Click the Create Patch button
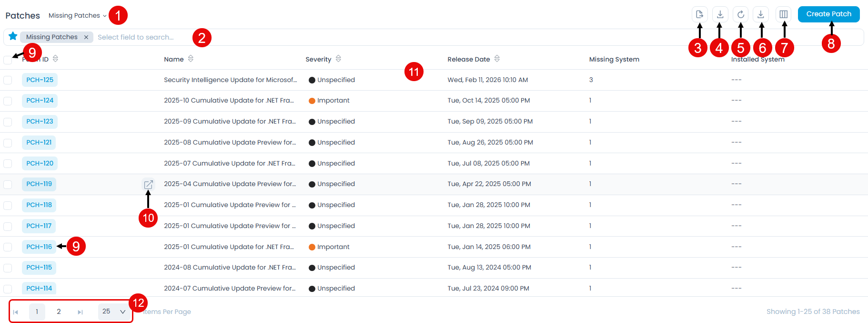This screenshot has height=323, width=868. 828,14
